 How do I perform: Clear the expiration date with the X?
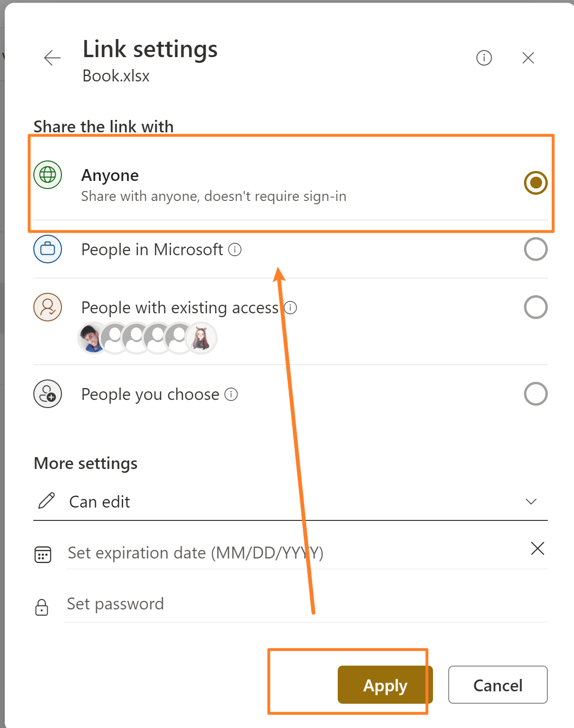537,548
